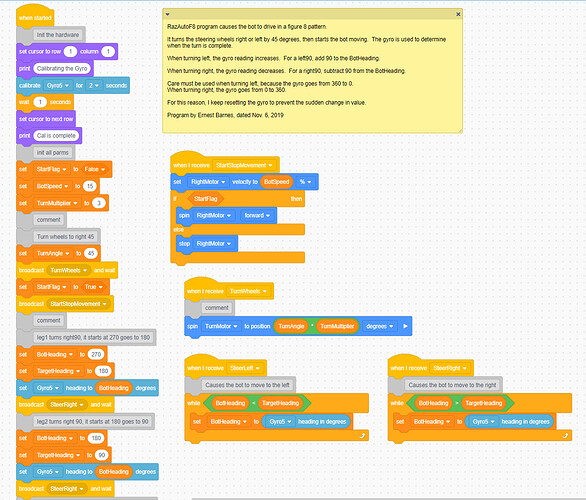Click the row number field in the set cursor block
This screenshot has width=586, height=500.
click(x=70, y=52)
